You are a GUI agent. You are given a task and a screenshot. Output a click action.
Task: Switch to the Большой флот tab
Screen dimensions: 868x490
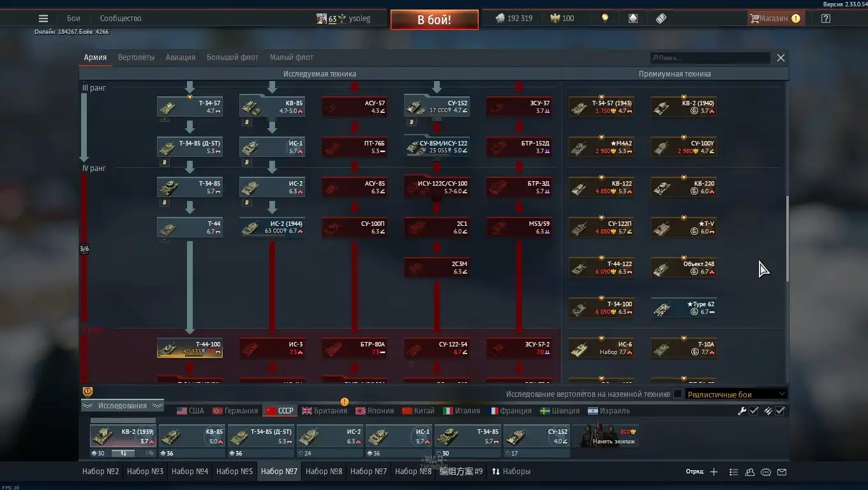232,57
